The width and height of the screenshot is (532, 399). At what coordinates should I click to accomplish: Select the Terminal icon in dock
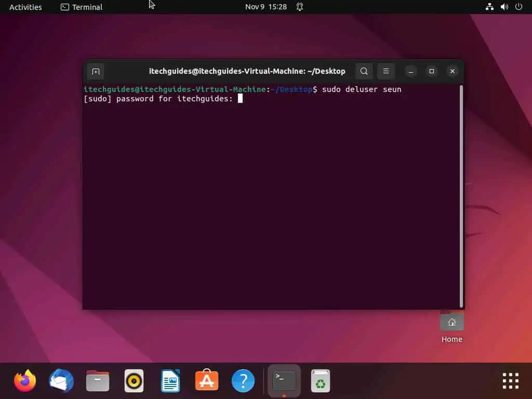284,381
